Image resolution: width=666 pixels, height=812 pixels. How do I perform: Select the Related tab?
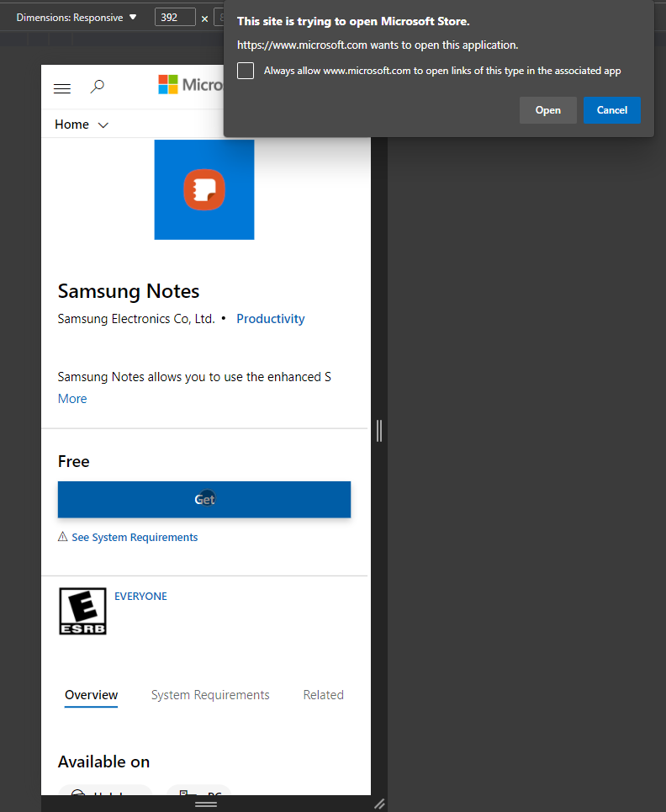(323, 695)
